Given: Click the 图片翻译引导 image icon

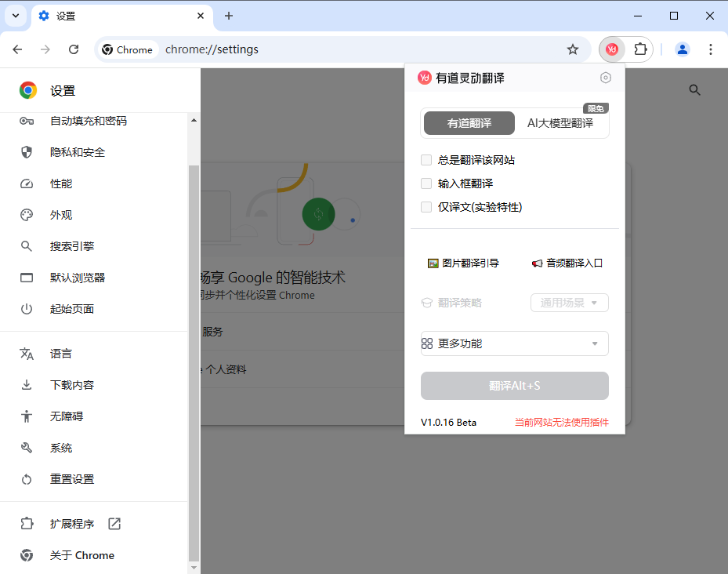Looking at the screenshot, I should tap(433, 263).
